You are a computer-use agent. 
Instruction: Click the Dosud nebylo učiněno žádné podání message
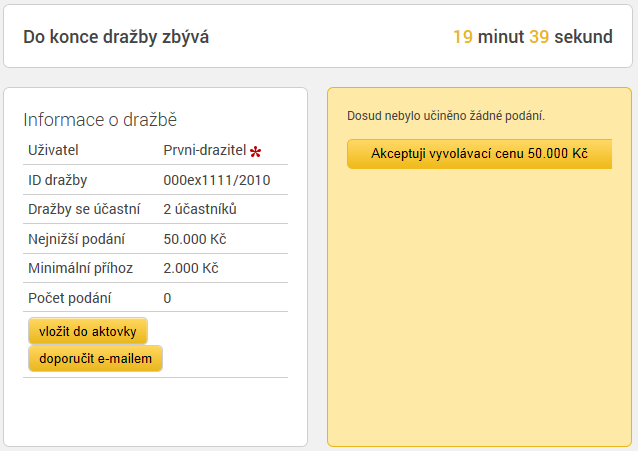[446, 116]
